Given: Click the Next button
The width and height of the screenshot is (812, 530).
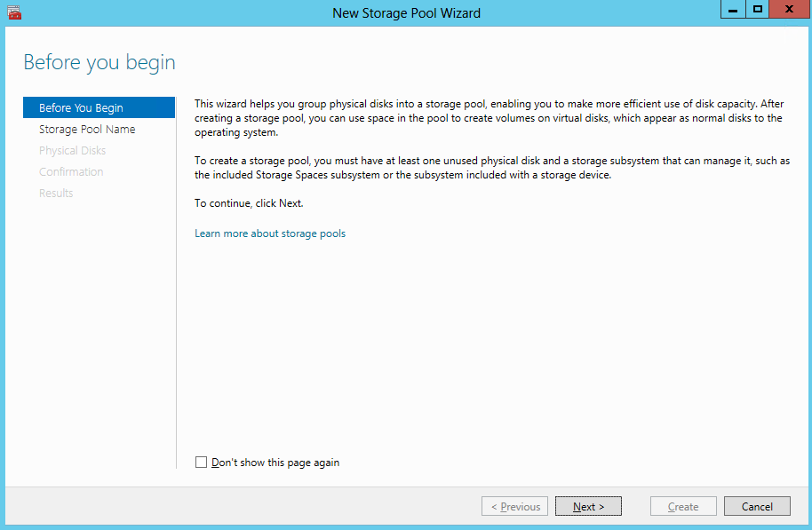Looking at the screenshot, I should (x=588, y=506).
